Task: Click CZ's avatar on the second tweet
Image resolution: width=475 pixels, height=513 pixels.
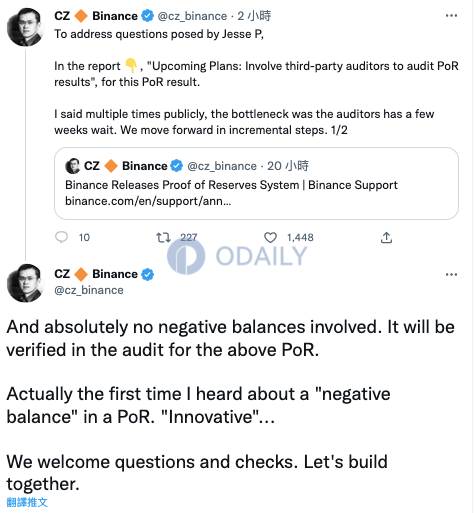Action: [x=25, y=283]
